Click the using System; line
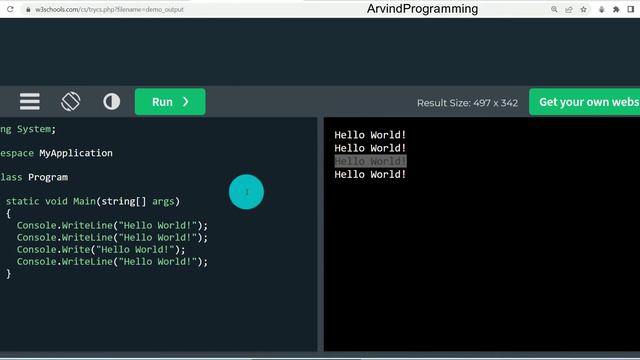This screenshot has height=360, width=640. pyautogui.click(x=28, y=129)
